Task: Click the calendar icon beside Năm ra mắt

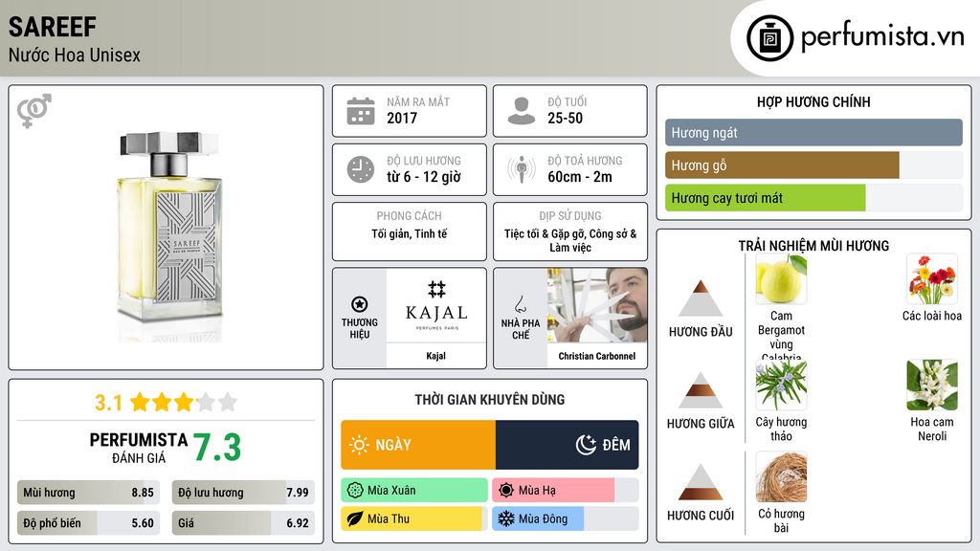Action: (361, 111)
